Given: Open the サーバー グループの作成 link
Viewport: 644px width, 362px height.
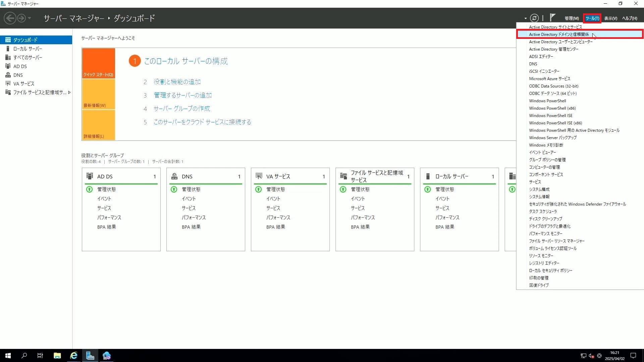Looking at the screenshot, I should point(182,109).
